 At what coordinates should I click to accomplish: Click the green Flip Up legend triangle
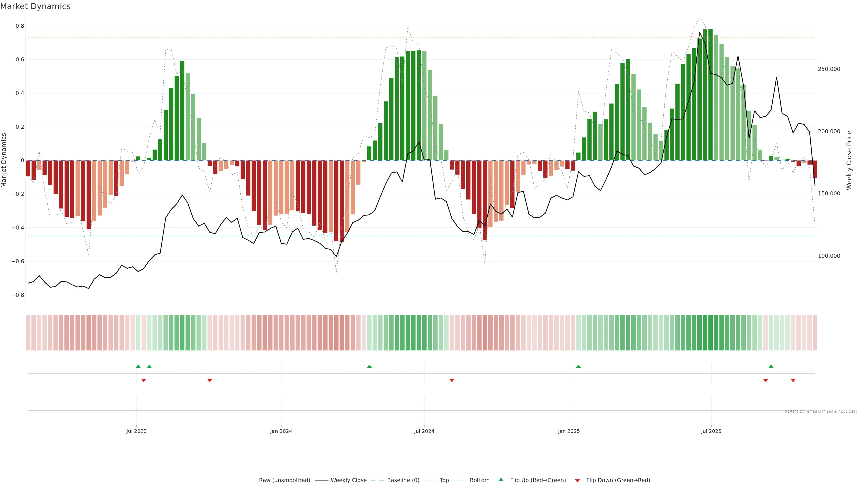(501, 480)
